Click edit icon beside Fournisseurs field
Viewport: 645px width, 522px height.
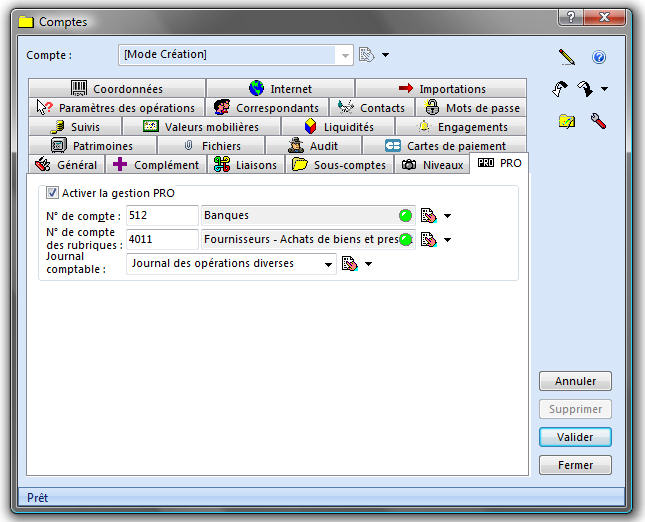(x=429, y=239)
